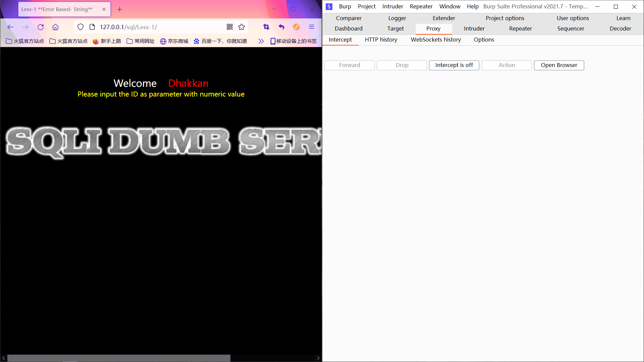Expand the bookmarks overflow chevron
The height and width of the screenshot is (362, 644).
[261, 41]
